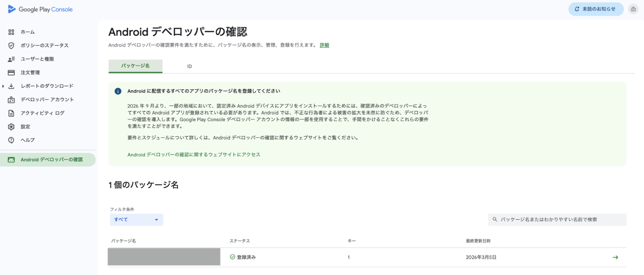Click the ポリシーのステータス shield icon
This screenshot has width=644, height=275.
(11, 45)
